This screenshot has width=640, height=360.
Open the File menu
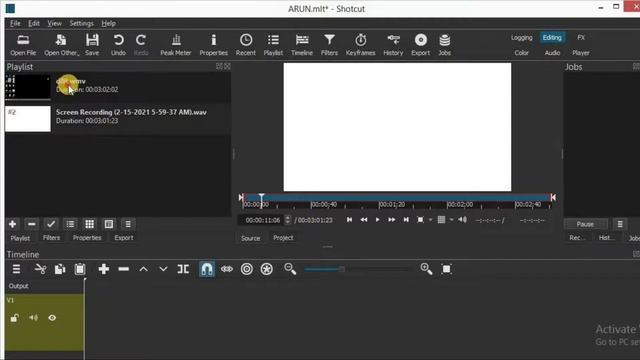tap(15, 23)
